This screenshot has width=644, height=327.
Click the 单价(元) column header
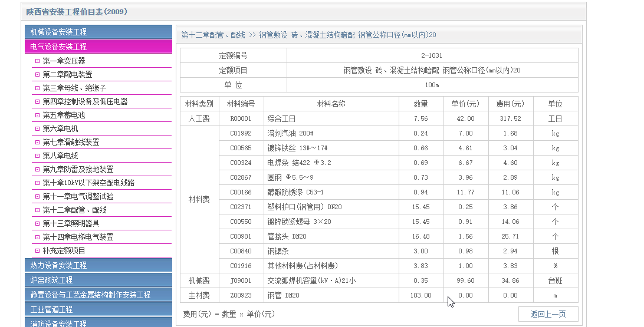click(x=465, y=104)
